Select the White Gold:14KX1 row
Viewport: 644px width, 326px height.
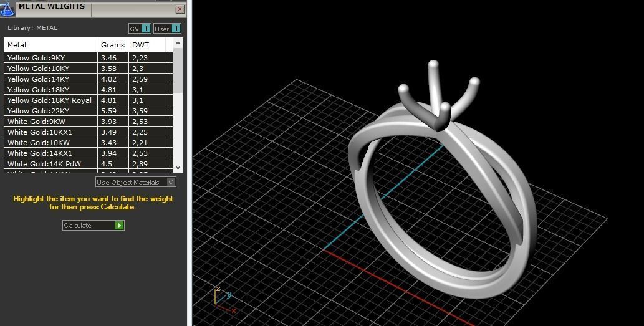pyautogui.click(x=88, y=153)
